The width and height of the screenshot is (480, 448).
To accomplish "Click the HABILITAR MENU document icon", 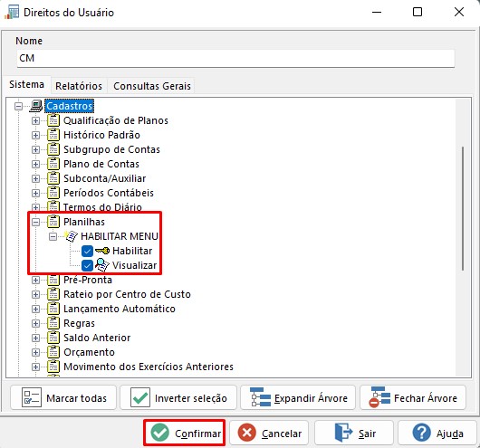I will (x=71, y=236).
